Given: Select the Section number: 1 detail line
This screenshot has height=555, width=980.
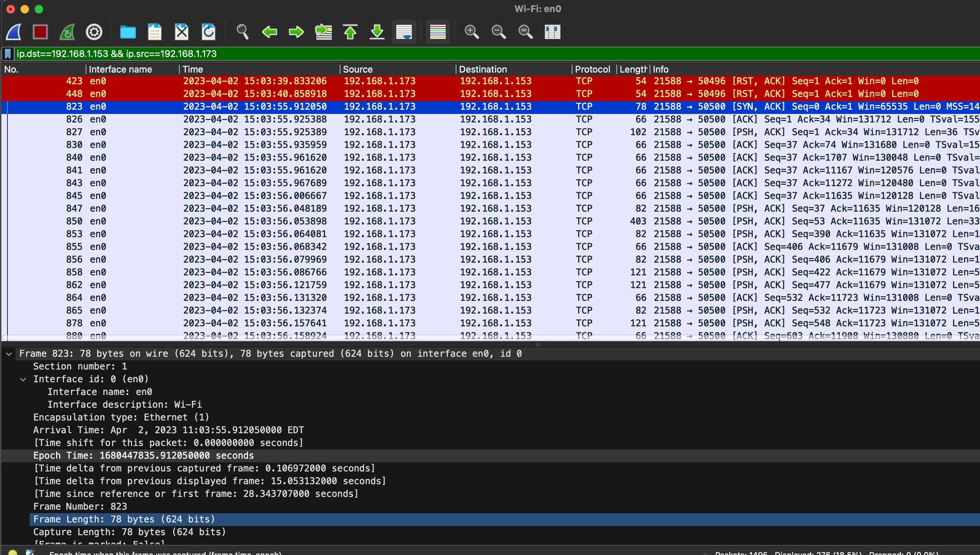Looking at the screenshot, I should 80,367.
